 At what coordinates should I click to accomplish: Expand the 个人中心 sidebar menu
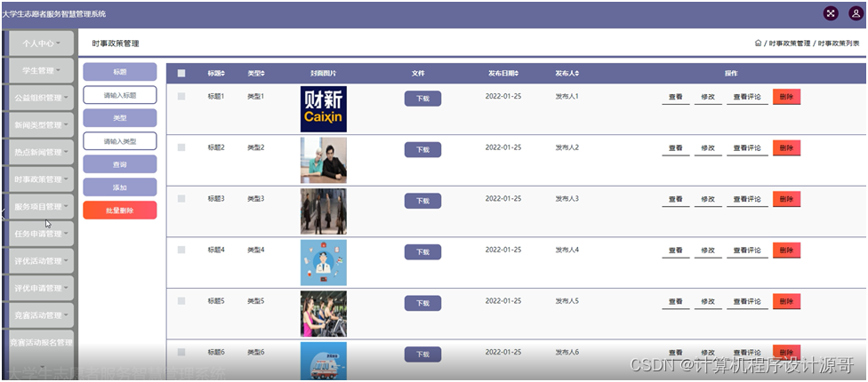tap(41, 44)
